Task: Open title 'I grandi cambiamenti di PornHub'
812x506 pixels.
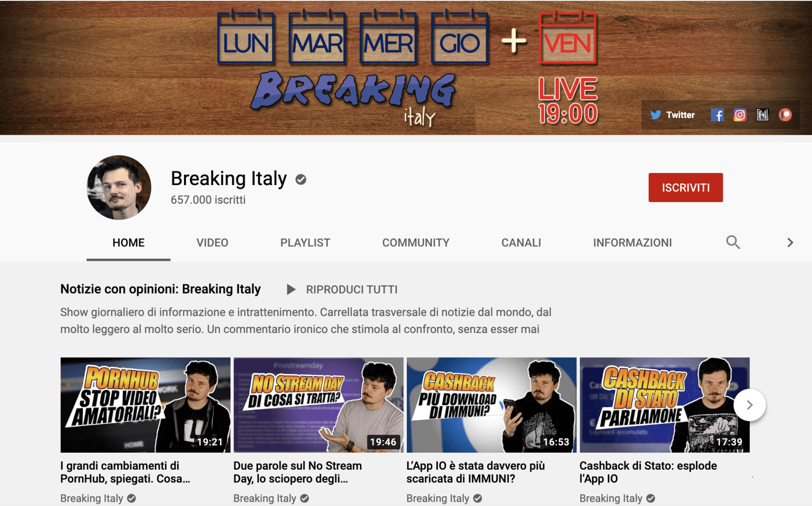Action: 125,472
